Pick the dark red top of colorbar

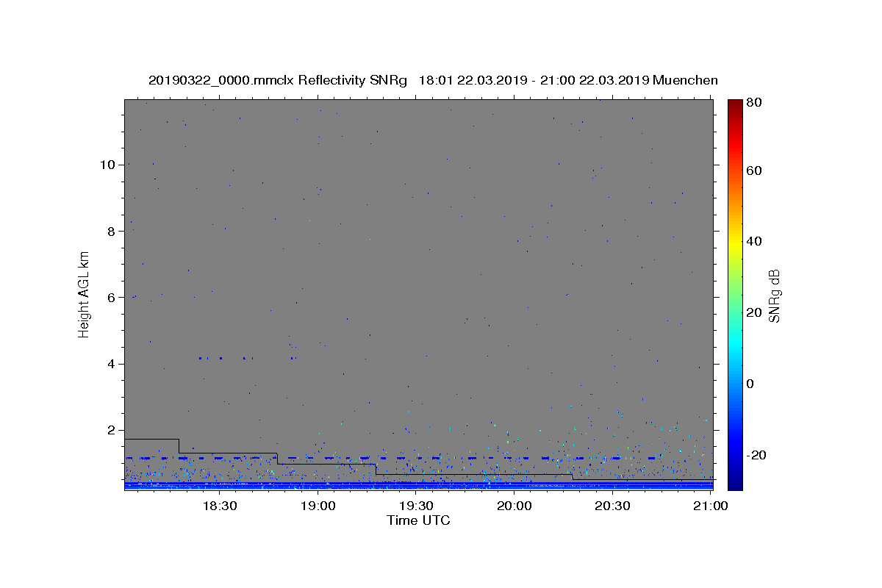point(735,104)
